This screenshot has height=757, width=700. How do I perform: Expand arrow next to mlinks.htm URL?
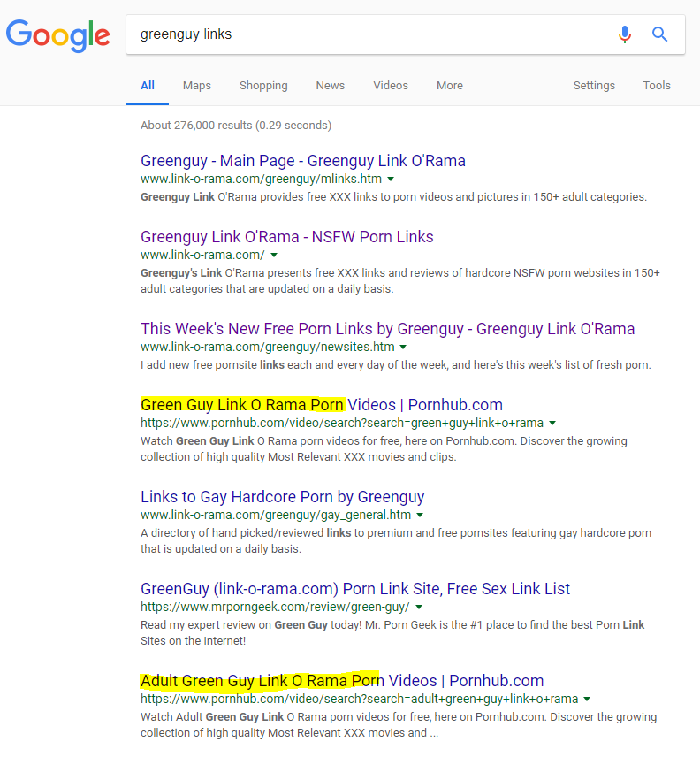pyautogui.click(x=391, y=180)
